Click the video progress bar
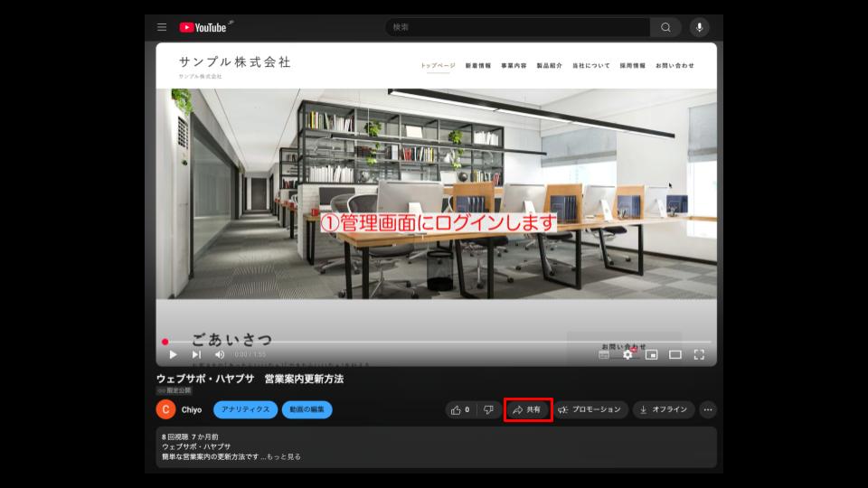 (438, 342)
